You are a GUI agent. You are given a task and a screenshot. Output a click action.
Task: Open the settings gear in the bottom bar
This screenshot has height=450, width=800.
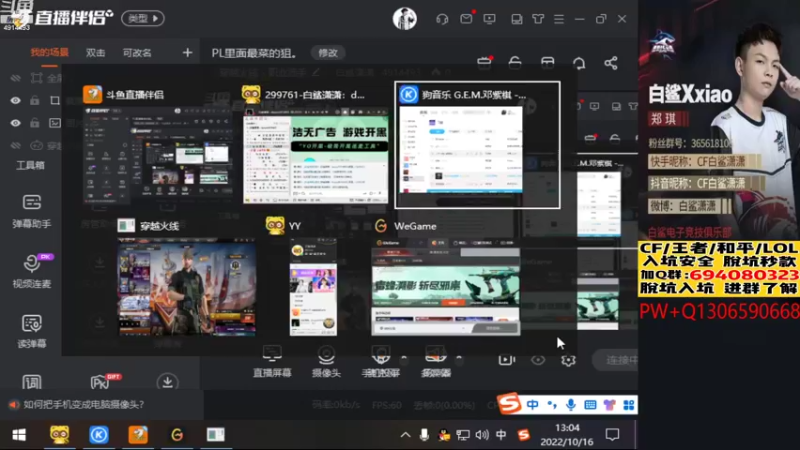tap(568, 360)
